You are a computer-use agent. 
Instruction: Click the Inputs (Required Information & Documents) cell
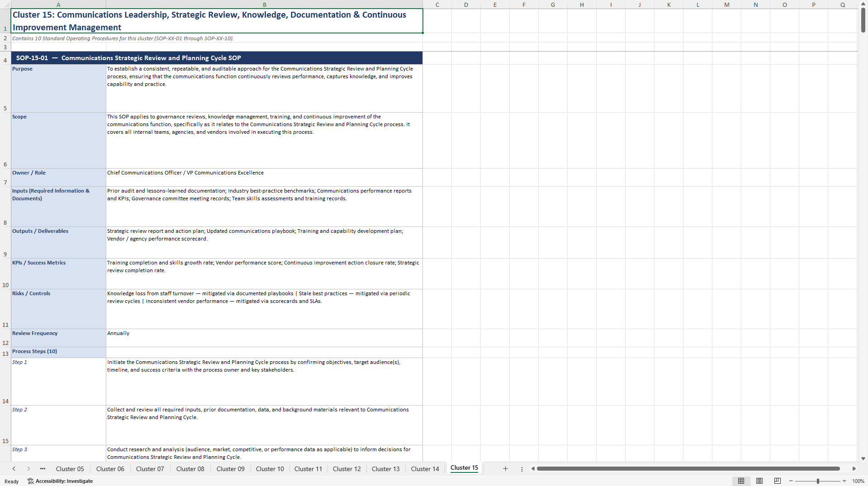coord(58,207)
